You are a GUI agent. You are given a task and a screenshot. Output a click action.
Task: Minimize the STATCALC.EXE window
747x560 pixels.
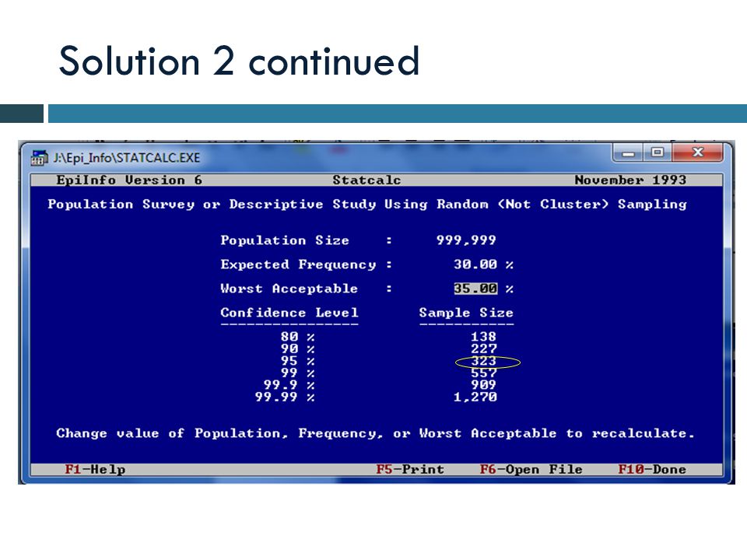pos(628,153)
